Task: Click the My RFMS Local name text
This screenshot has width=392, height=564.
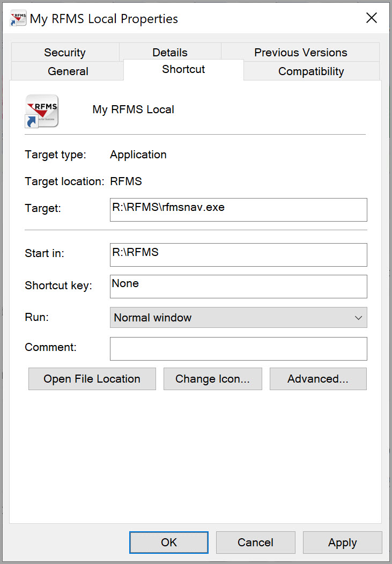Action: tap(134, 109)
